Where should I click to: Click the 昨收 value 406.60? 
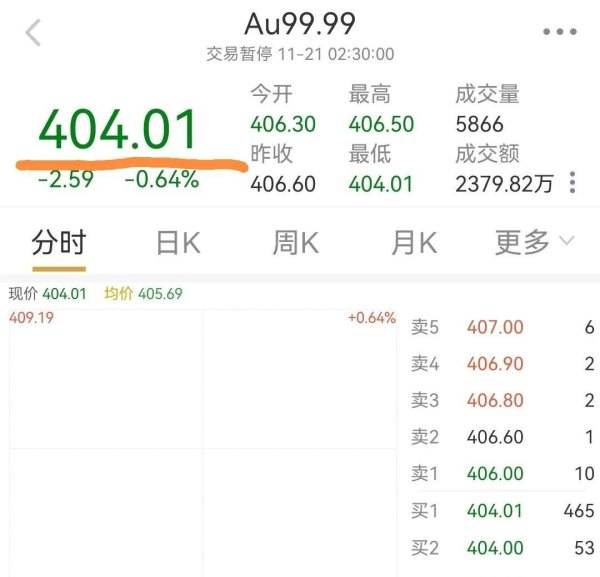[283, 184]
